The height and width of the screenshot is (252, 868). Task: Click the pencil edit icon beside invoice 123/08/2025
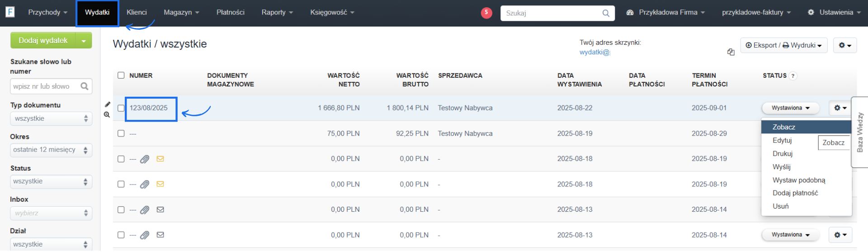click(107, 105)
